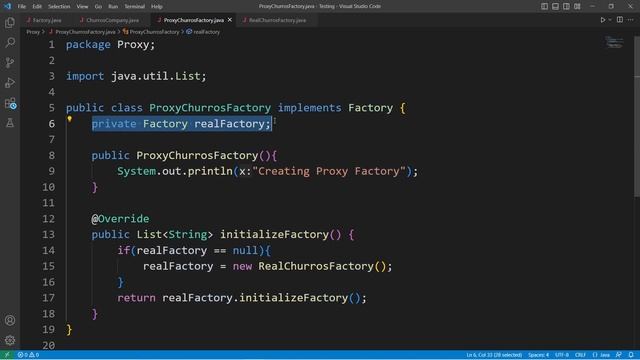Close the ProxyChurrosFactory.java tab
The height and width of the screenshot is (360, 640).
[x=230, y=20]
